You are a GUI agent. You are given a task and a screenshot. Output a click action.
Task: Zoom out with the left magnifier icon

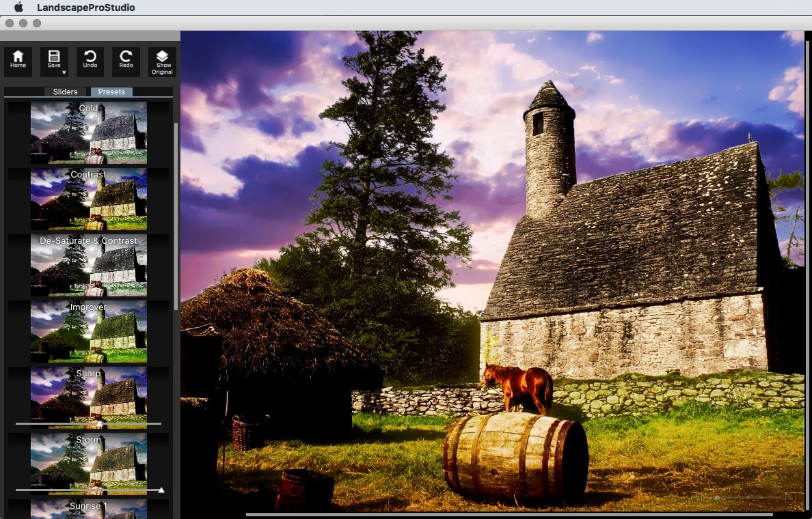click(x=698, y=498)
